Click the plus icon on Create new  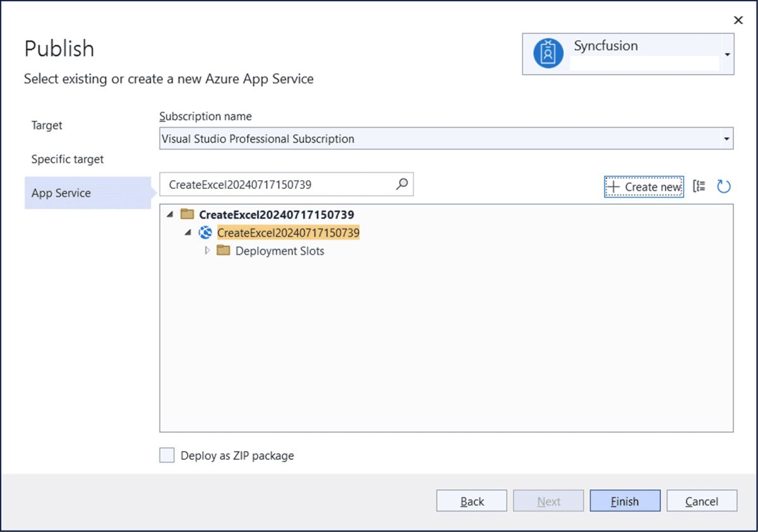coord(613,187)
